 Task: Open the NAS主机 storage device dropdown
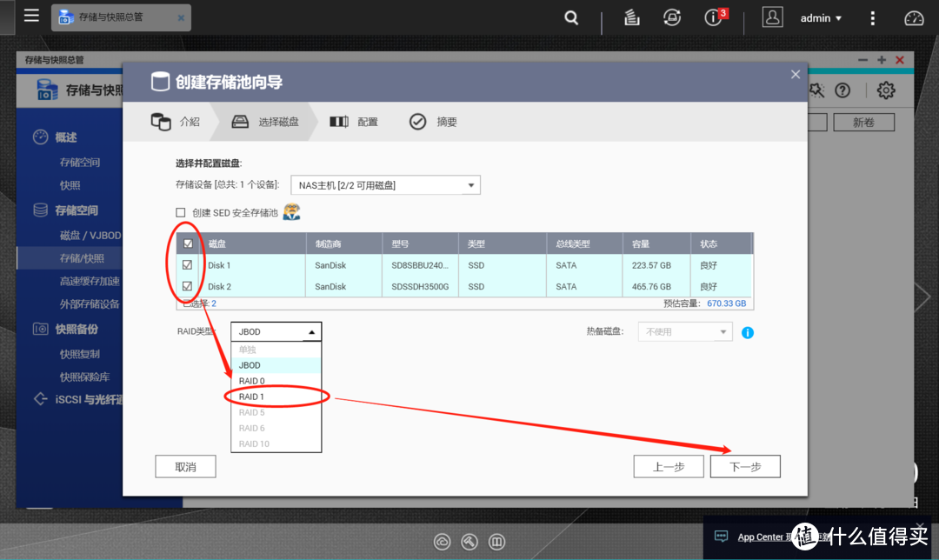click(384, 184)
